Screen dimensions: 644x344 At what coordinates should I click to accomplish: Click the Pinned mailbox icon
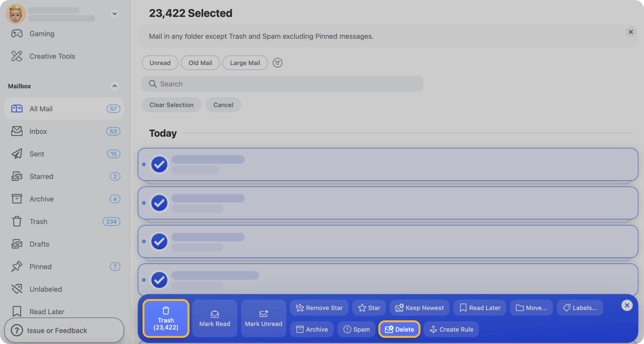(x=17, y=266)
